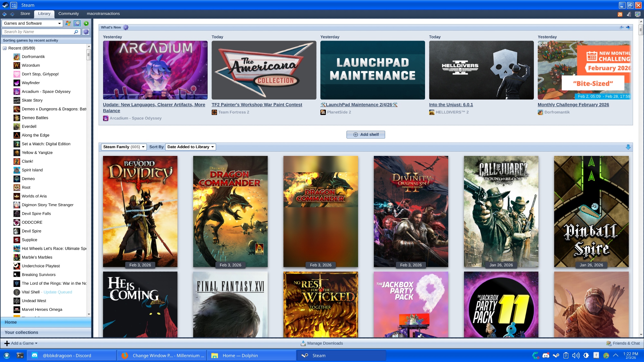
Task: Switch to the Store tab
Action: (x=25, y=14)
